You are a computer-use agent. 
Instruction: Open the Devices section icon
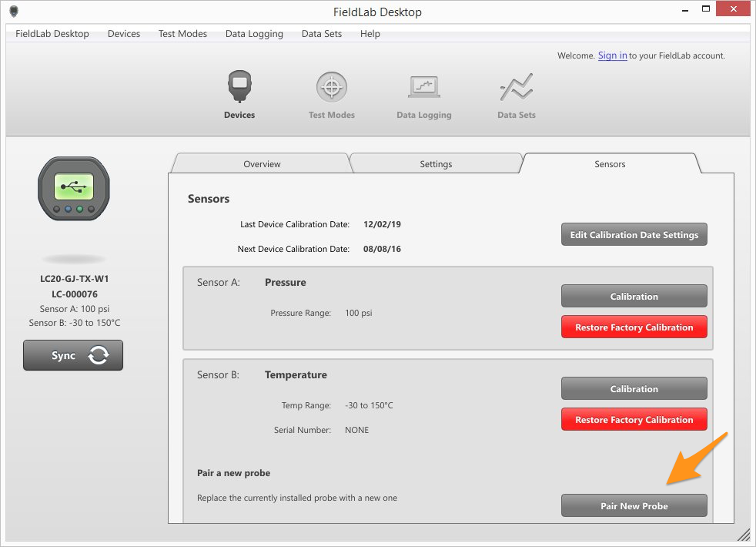point(239,86)
